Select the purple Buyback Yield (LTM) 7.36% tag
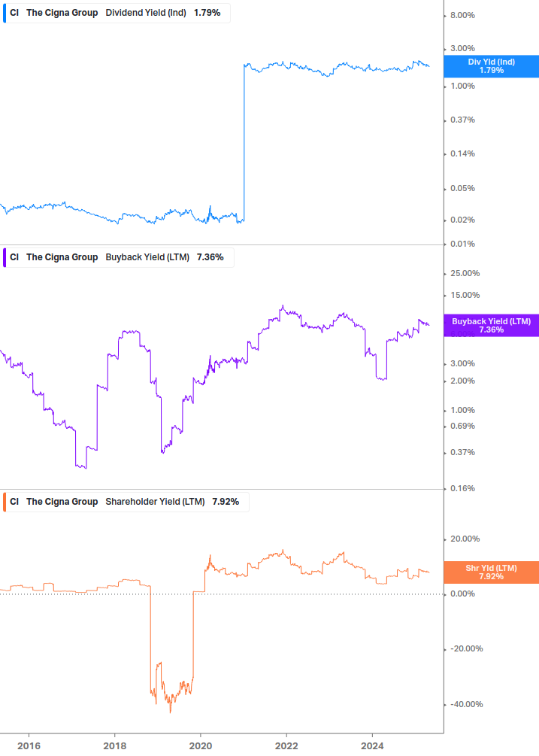The width and height of the screenshot is (539, 756). [492, 326]
